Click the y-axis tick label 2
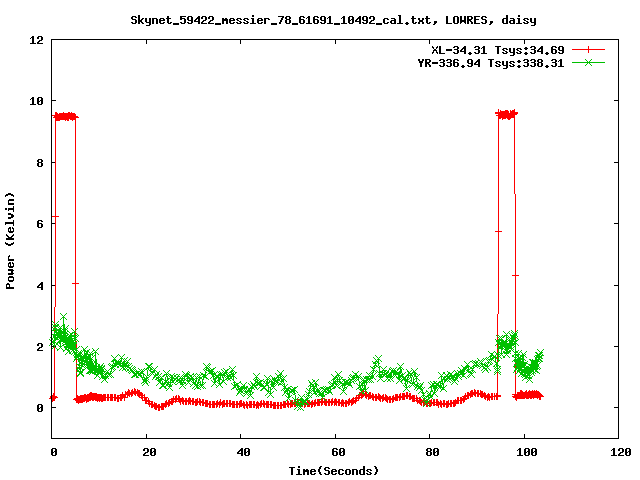The image size is (640, 480). pyautogui.click(x=40, y=347)
